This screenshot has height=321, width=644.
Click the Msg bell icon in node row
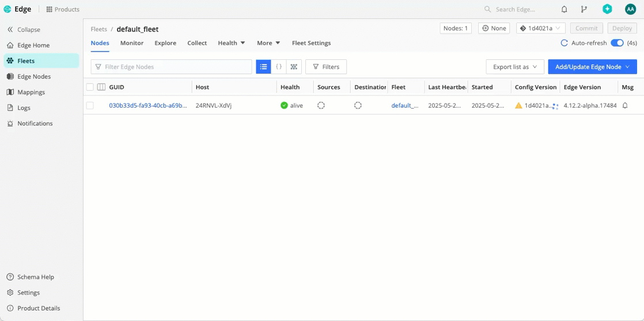coord(625,106)
